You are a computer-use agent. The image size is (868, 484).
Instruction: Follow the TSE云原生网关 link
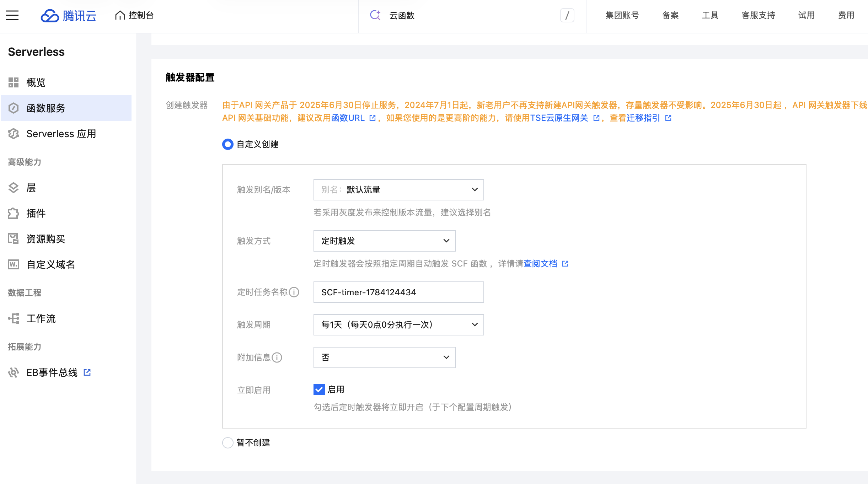coord(559,118)
